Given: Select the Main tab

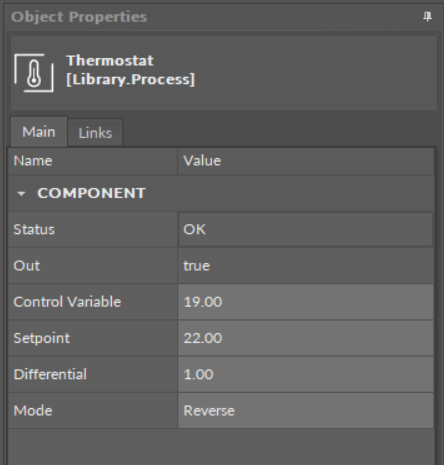Looking at the screenshot, I should [x=39, y=132].
